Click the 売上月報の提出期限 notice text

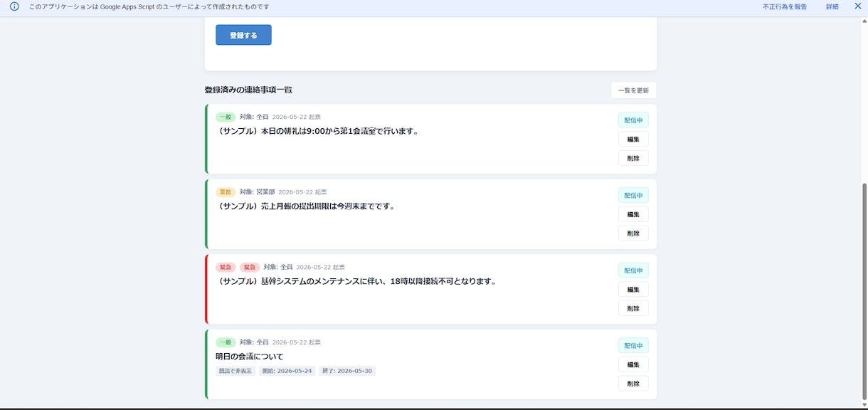point(305,206)
